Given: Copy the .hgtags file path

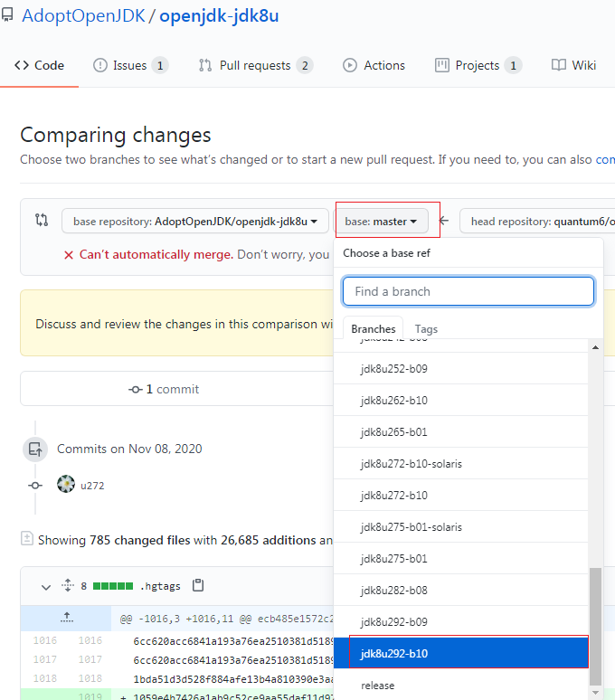Looking at the screenshot, I should (x=198, y=585).
